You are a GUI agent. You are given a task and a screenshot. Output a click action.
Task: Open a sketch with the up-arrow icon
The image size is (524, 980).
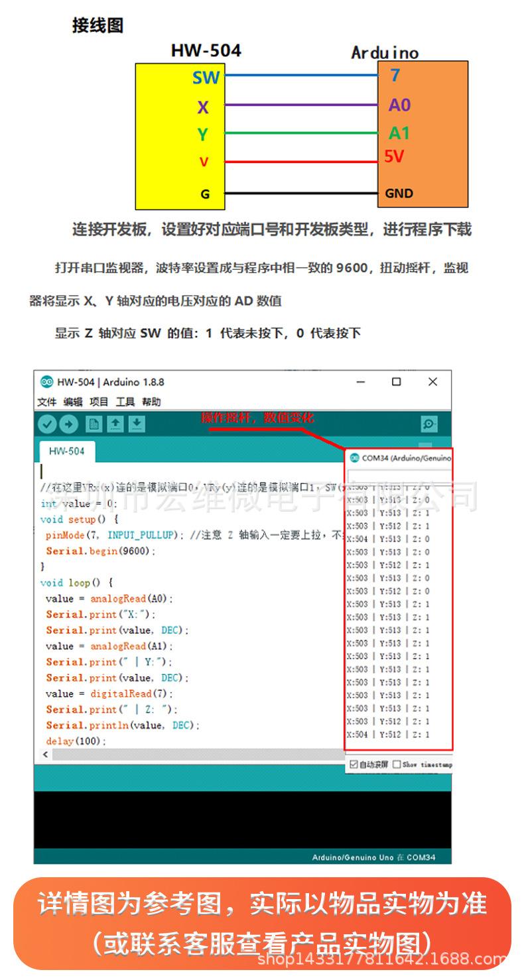115,424
